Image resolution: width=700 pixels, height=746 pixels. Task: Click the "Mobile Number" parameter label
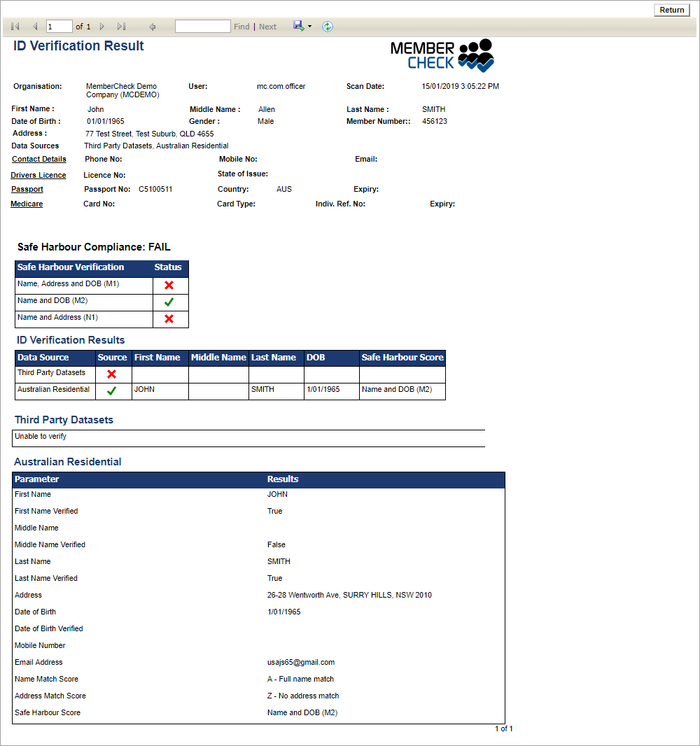point(40,646)
